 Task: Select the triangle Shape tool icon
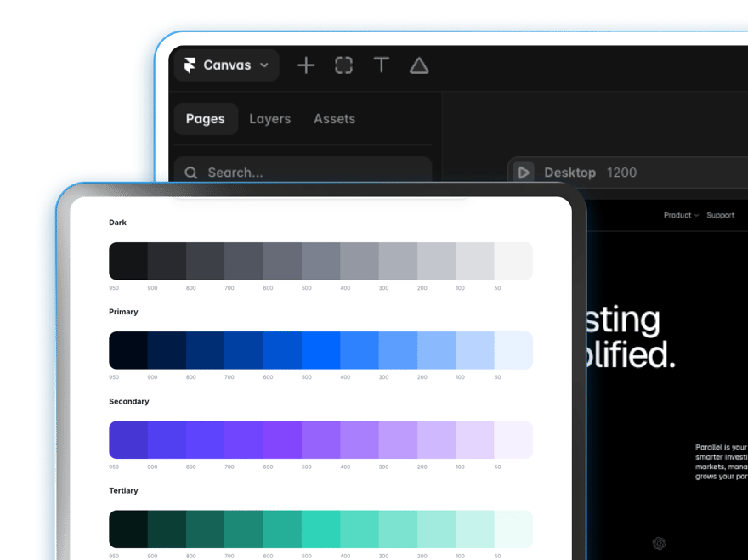[419, 65]
